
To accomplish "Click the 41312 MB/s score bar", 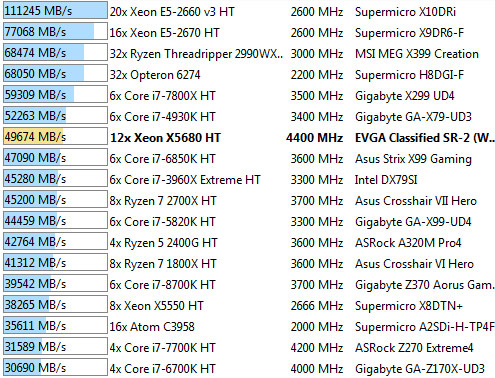I will coord(55,262).
